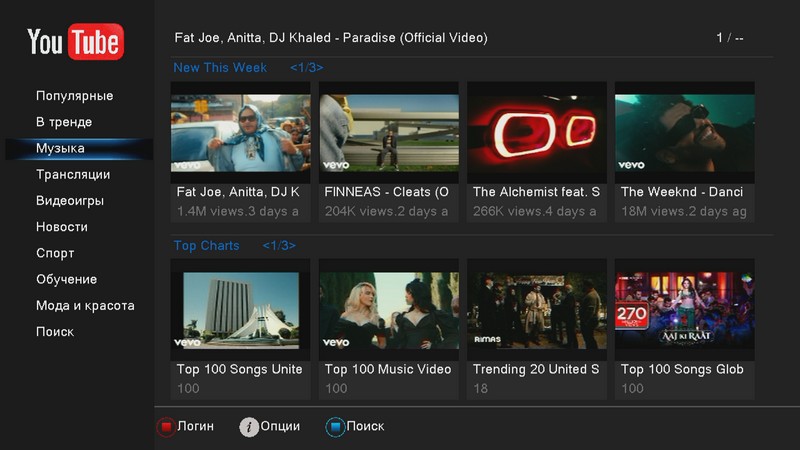The height and width of the screenshot is (450, 800).
Task: Open the Обучение category
Action: pos(66,279)
